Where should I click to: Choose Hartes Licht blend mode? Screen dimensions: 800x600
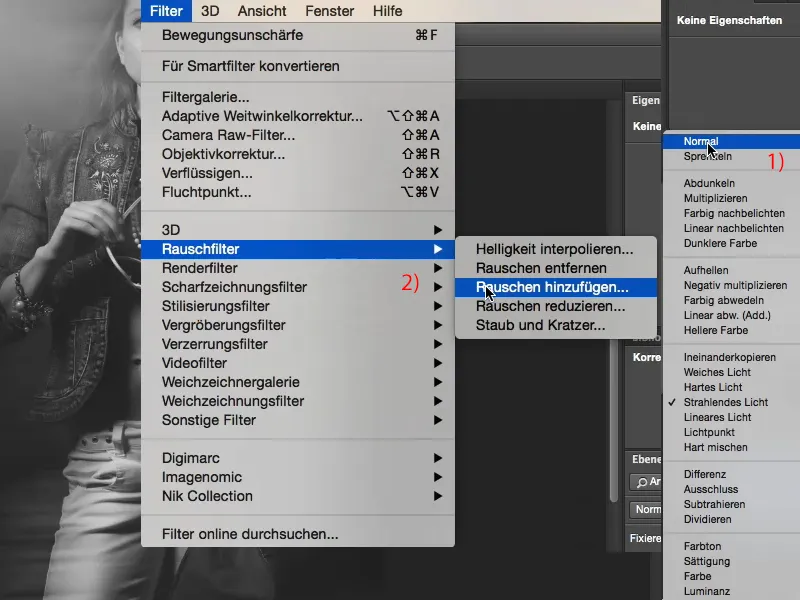731,387
